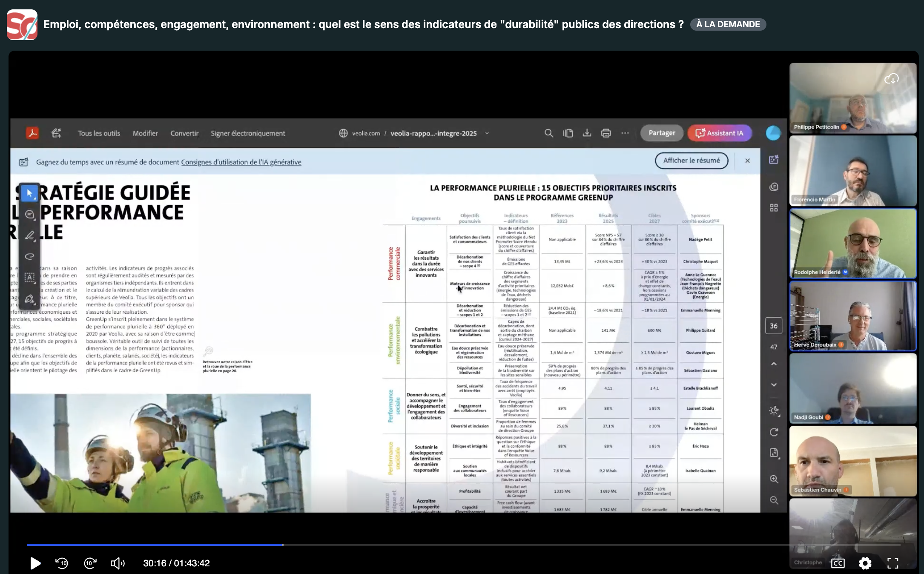Click the rotate page icon in the right rail
924x574 pixels.
(774, 432)
